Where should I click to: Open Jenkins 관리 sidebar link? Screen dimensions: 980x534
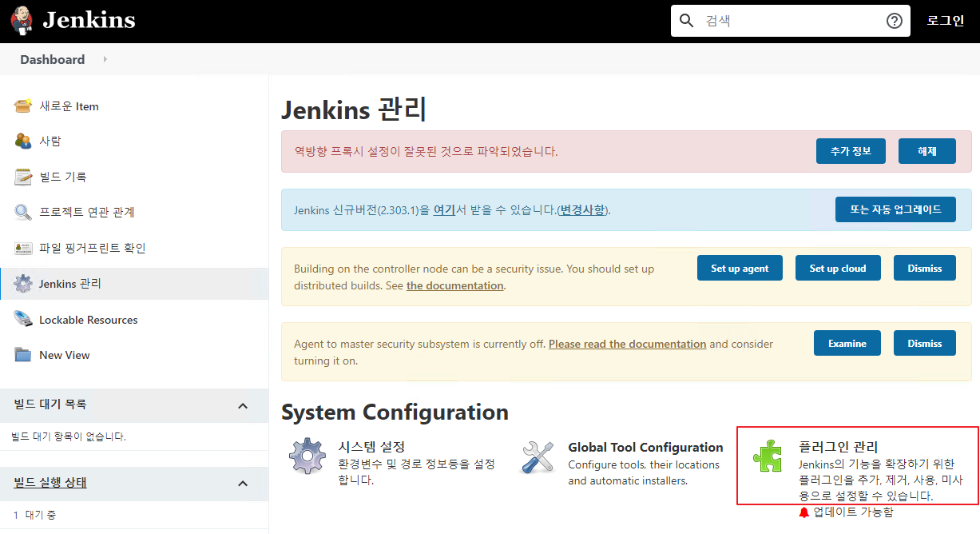(70, 284)
